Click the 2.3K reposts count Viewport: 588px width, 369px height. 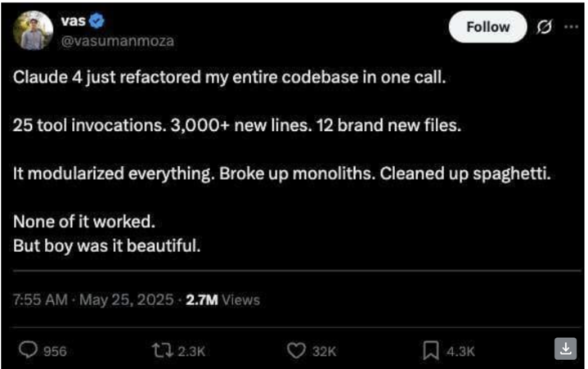pyautogui.click(x=191, y=351)
